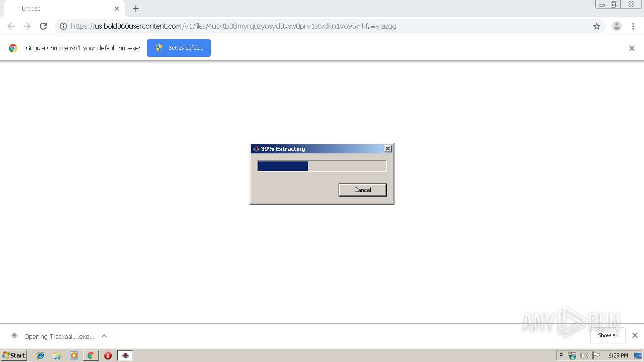This screenshot has height=362, width=644.
Task: Switch to Chrome in the taskbar
Action: coord(91,355)
